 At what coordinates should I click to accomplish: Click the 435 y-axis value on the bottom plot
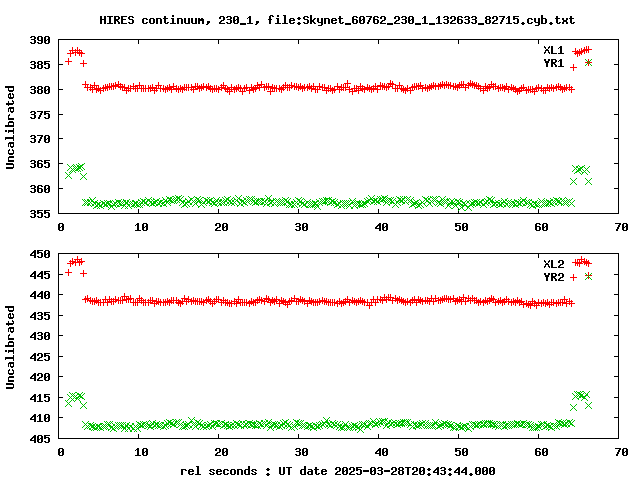click(x=40, y=316)
